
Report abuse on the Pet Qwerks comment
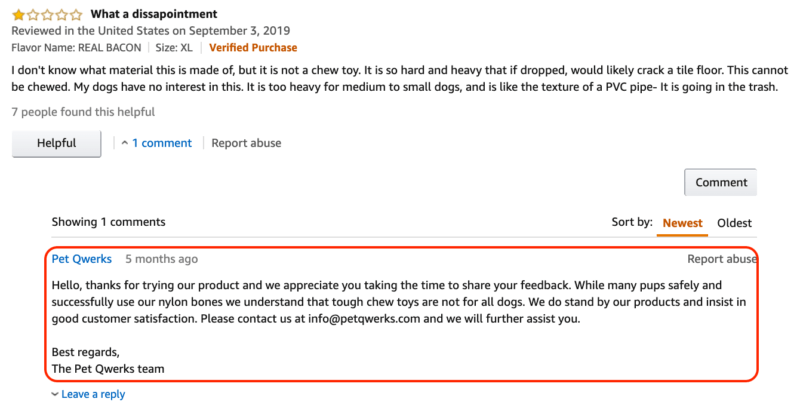coord(721,259)
